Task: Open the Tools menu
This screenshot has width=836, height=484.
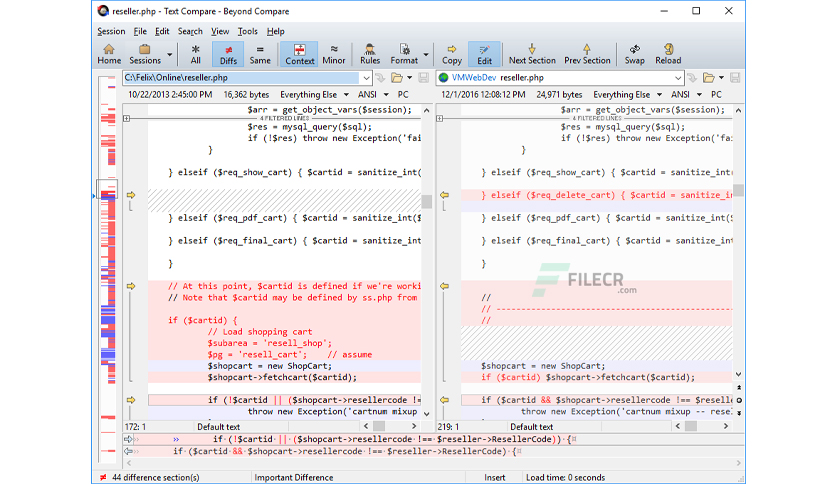Action: click(x=247, y=31)
